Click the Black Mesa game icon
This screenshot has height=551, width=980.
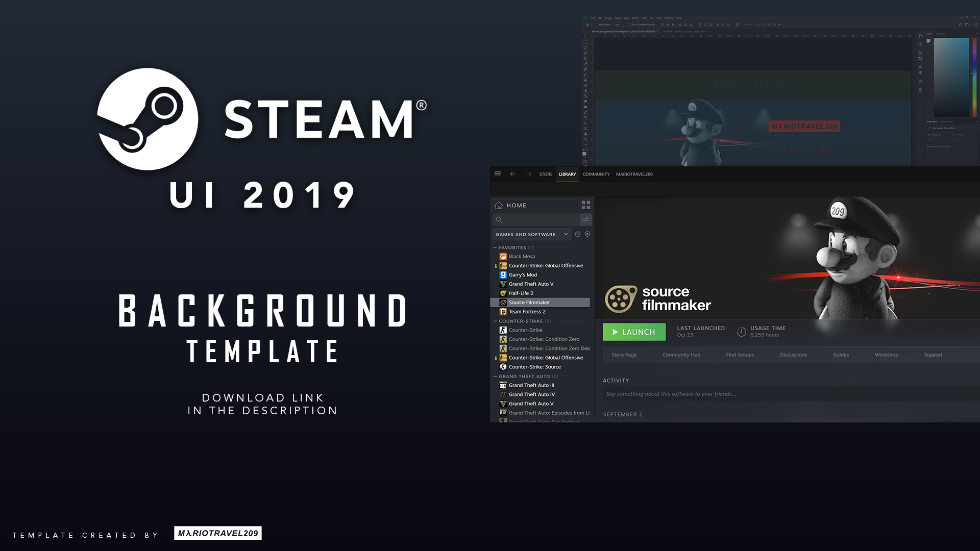503,256
